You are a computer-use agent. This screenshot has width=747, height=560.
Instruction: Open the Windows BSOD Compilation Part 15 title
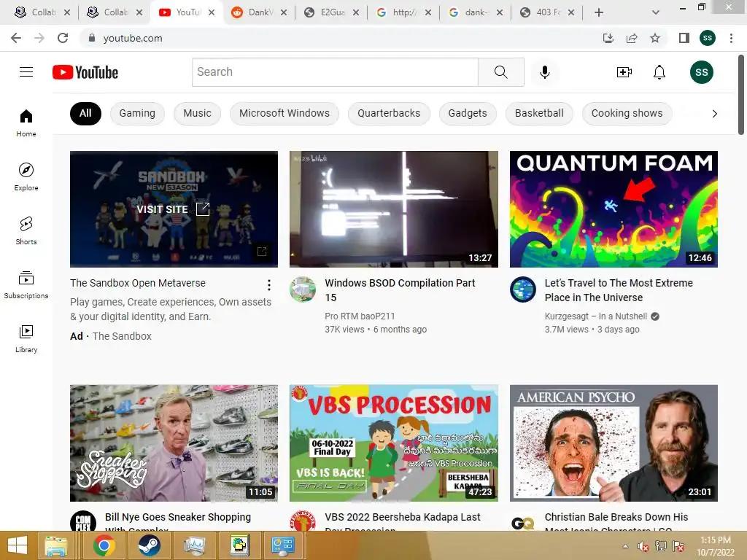pyautogui.click(x=400, y=290)
